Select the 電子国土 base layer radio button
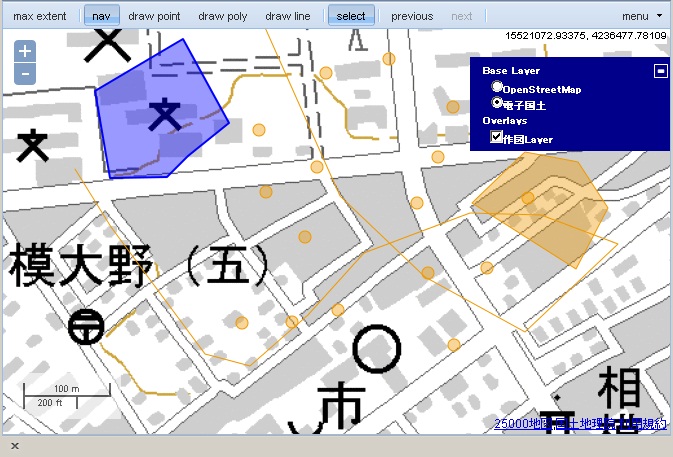This screenshot has height=457, width=673. pyautogui.click(x=498, y=102)
